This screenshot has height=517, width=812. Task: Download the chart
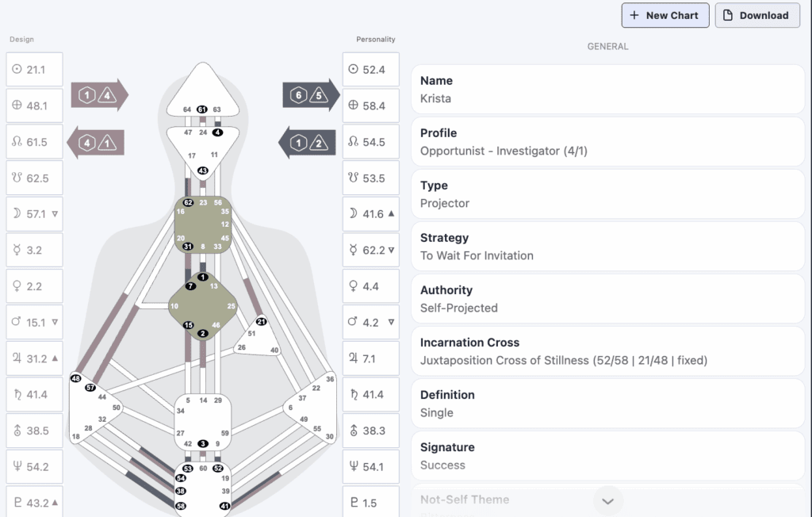coord(757,15)
